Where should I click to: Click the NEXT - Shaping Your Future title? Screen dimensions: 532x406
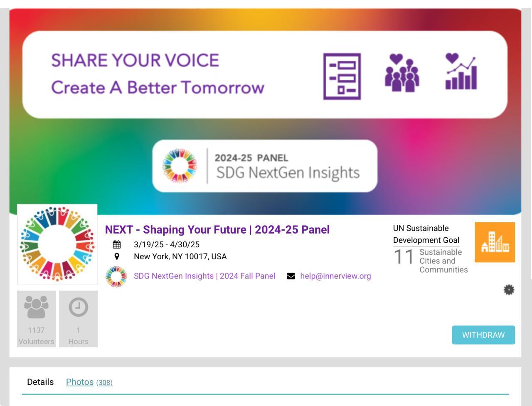click(217, 230)
